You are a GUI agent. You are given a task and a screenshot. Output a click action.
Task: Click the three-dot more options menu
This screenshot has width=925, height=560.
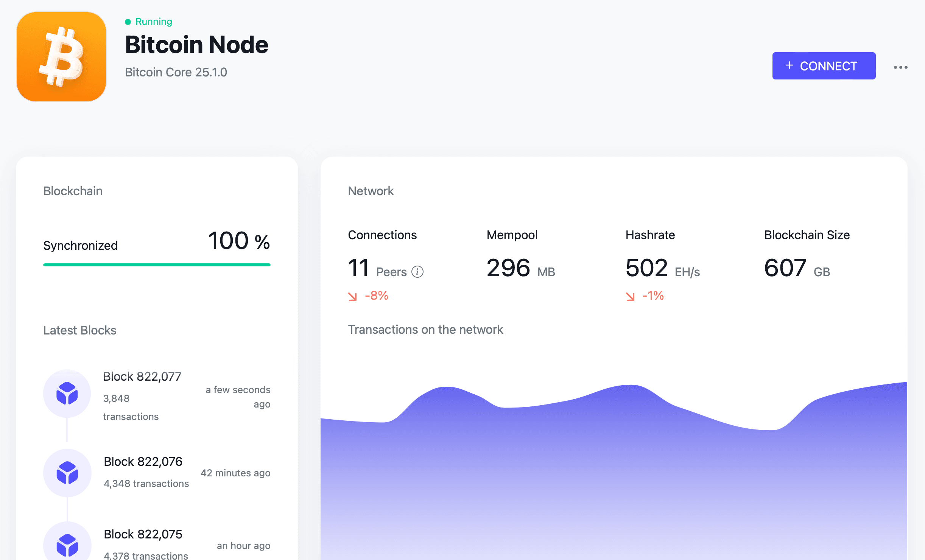(900, 67)
